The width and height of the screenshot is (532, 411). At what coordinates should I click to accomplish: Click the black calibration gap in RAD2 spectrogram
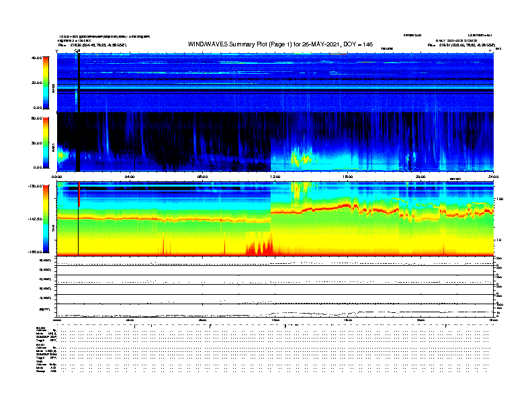pos(79,83)
